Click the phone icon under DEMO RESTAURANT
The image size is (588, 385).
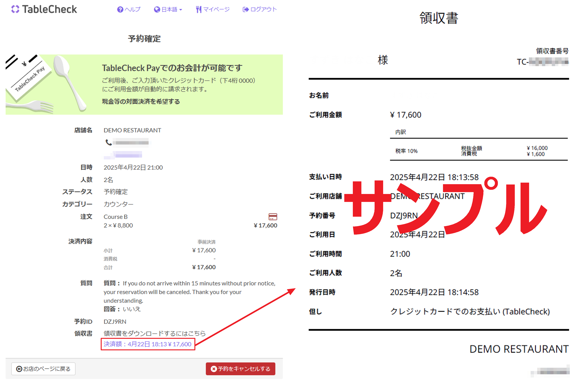108,142
